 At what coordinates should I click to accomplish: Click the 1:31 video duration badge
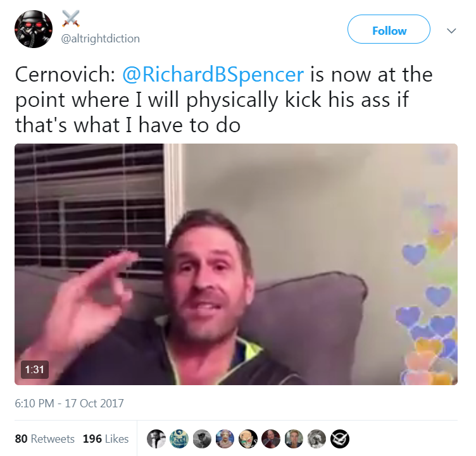pyautogui.click(x=35, y=369)
